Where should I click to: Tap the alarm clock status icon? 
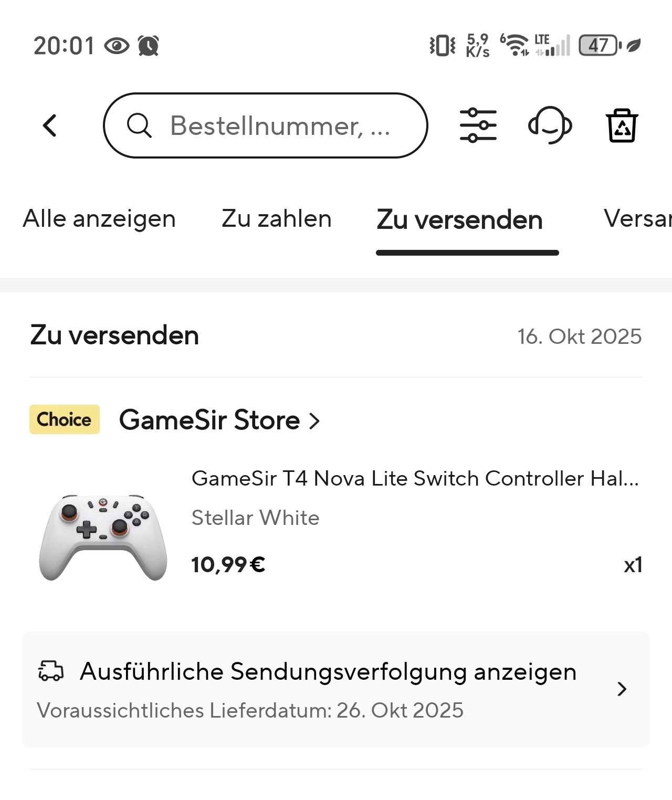pos(149,46)
